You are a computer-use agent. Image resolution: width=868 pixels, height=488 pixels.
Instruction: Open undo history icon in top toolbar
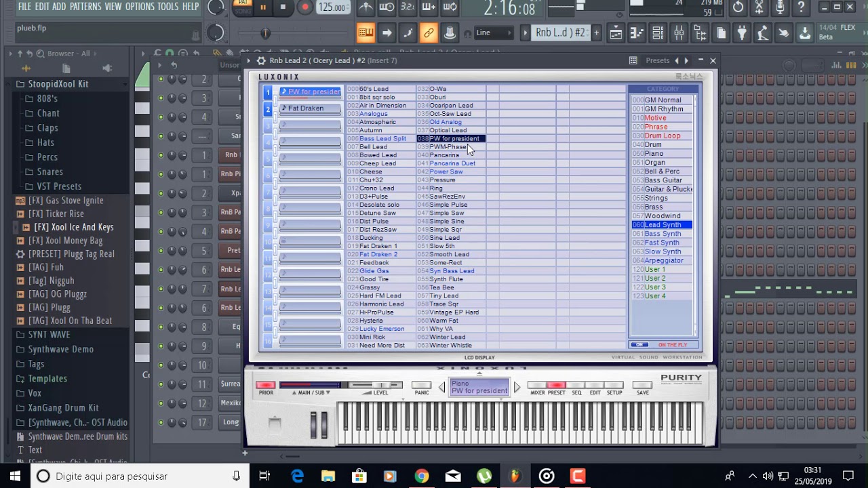coord(738,7)
